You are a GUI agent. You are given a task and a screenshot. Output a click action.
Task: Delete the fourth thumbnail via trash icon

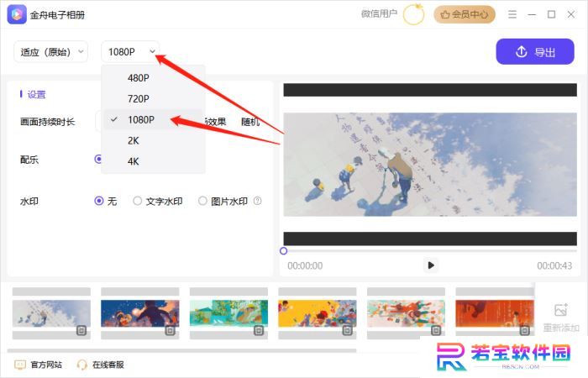click(x=347, y=330)
